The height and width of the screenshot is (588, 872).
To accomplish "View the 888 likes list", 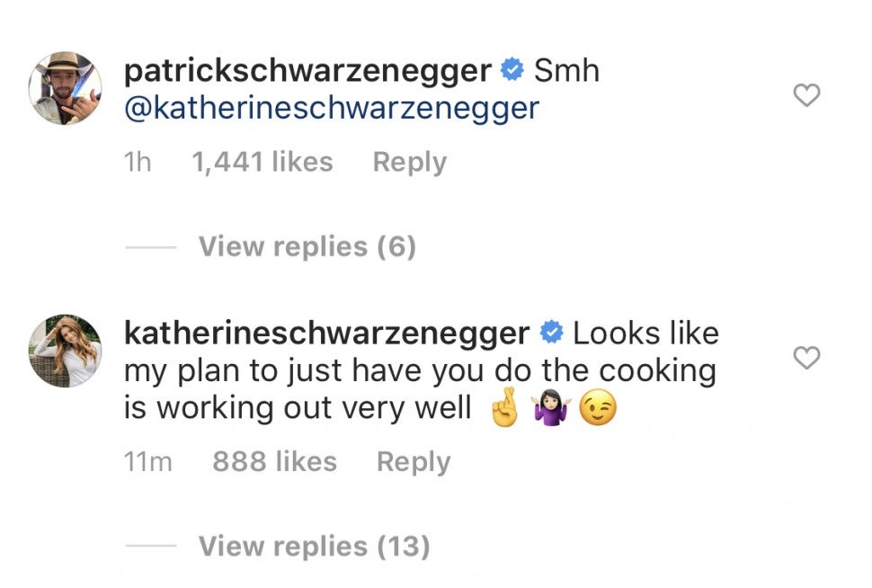I will click(x=274, y=462).
